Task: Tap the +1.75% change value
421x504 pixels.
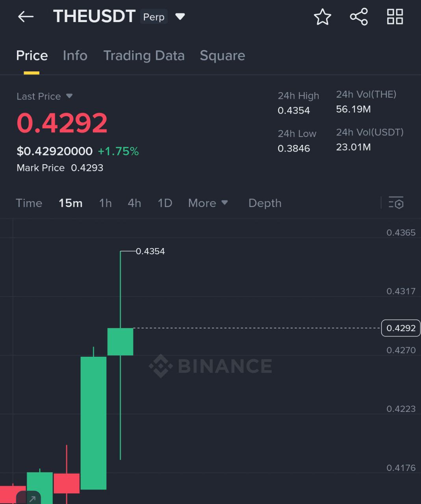Action: point(118,151)
